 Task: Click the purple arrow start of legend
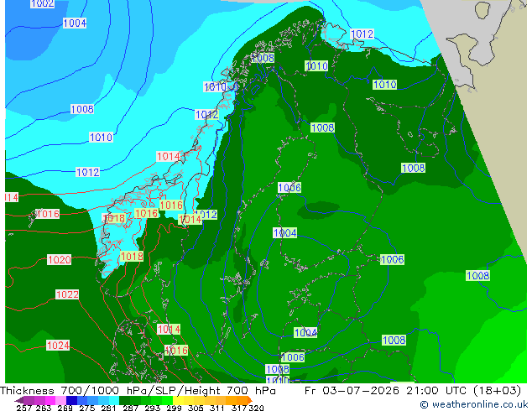pyautogui.click(x=19, y=400)
